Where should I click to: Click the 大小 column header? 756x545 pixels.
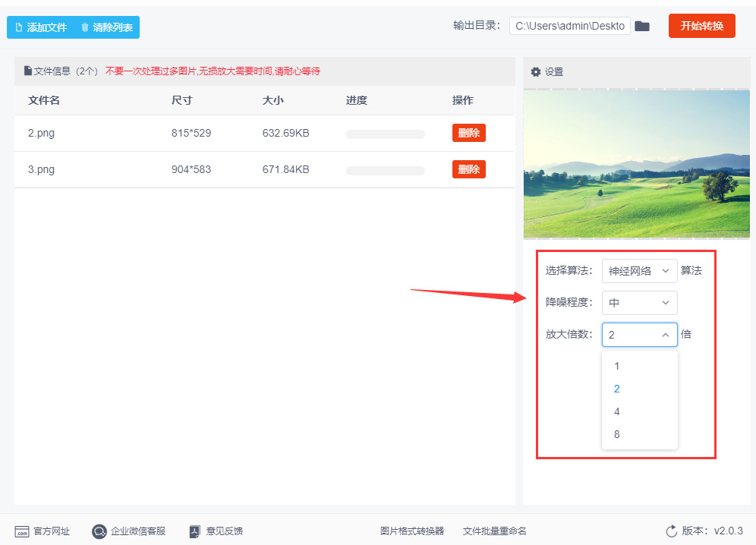coord(273,100)
